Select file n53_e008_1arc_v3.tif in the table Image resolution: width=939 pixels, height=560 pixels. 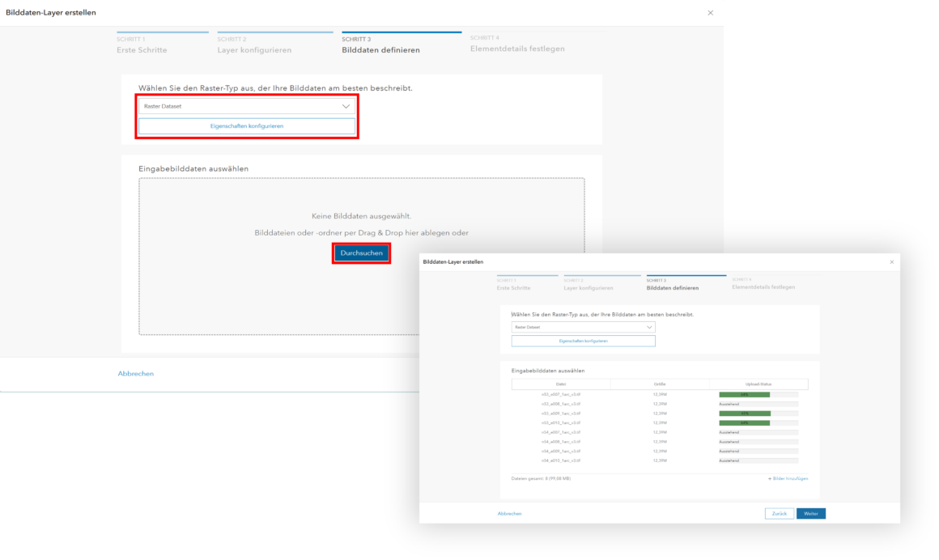coord(561,404)
